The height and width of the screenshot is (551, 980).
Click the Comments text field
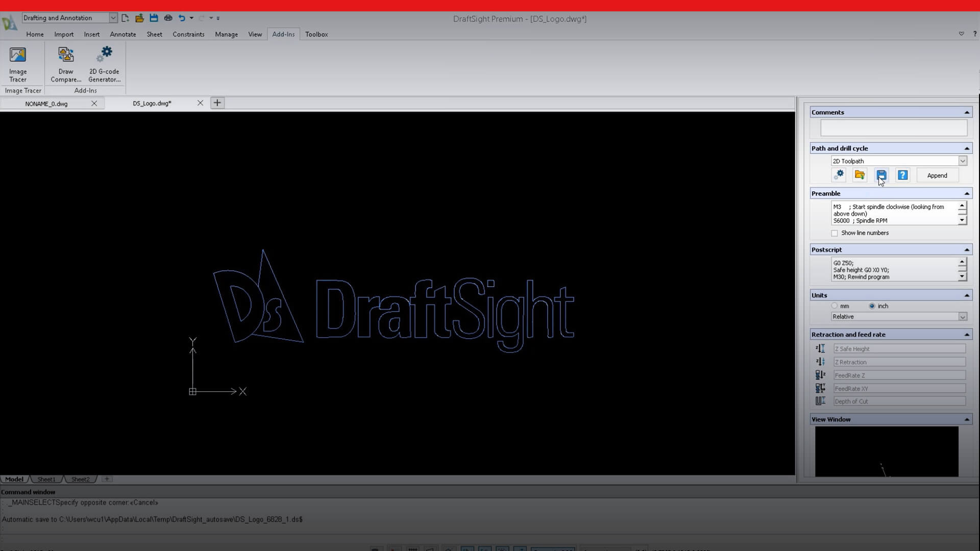pyautogui.click(x=893, y=128)
